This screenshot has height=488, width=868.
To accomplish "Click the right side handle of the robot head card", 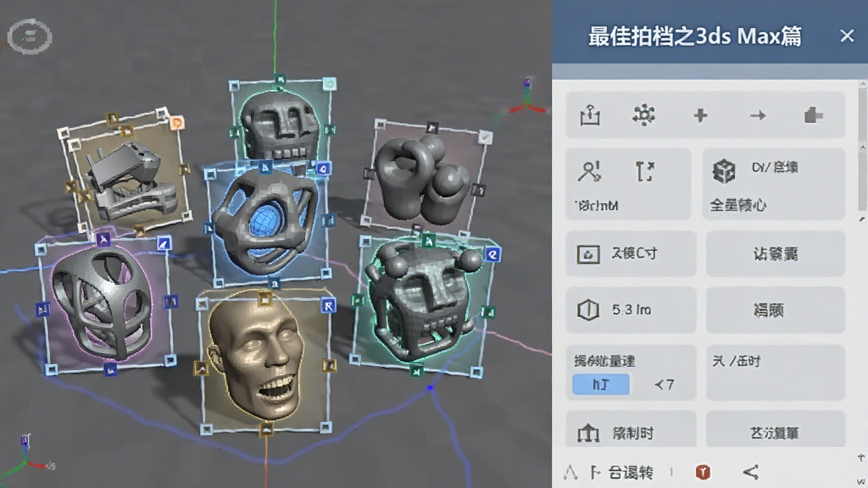I will tap(487, 312).
